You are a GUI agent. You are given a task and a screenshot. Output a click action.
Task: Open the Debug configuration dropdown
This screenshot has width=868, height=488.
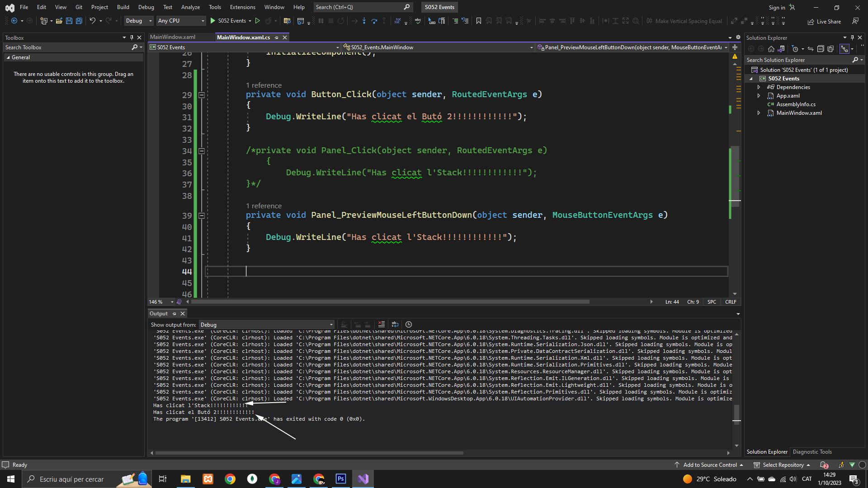click(139, 21)
